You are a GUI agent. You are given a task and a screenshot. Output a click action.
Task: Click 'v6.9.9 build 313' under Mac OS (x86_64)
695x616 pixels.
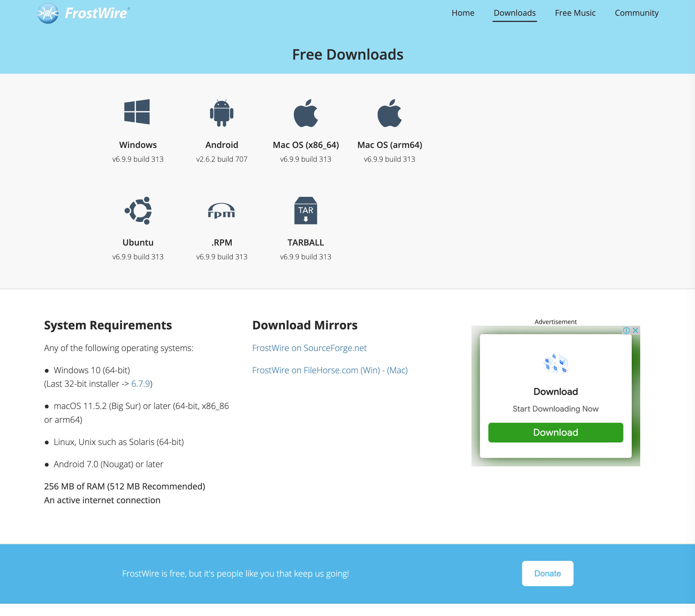tap(306, 159)
